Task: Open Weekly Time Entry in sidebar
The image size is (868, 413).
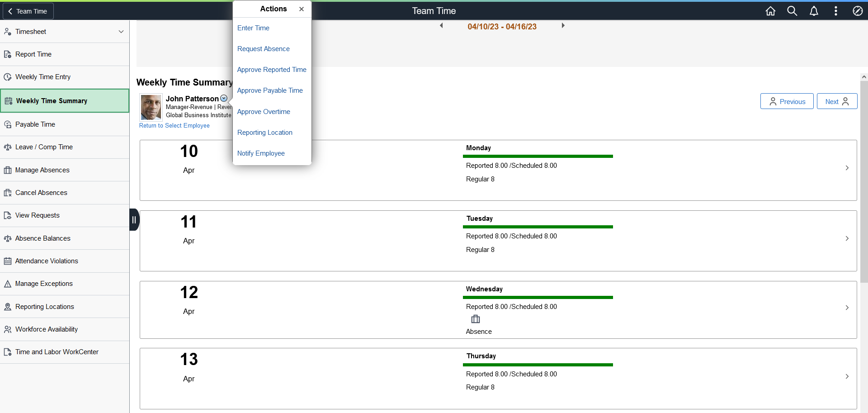Action: 65,77
